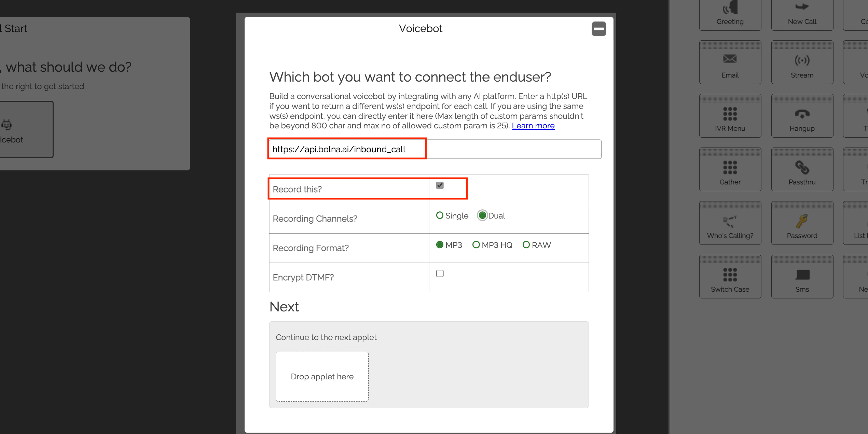This screenshot has height=434, width=868.
Task: Collapse the Voicebot dialog
Action: tap(599, 29)
